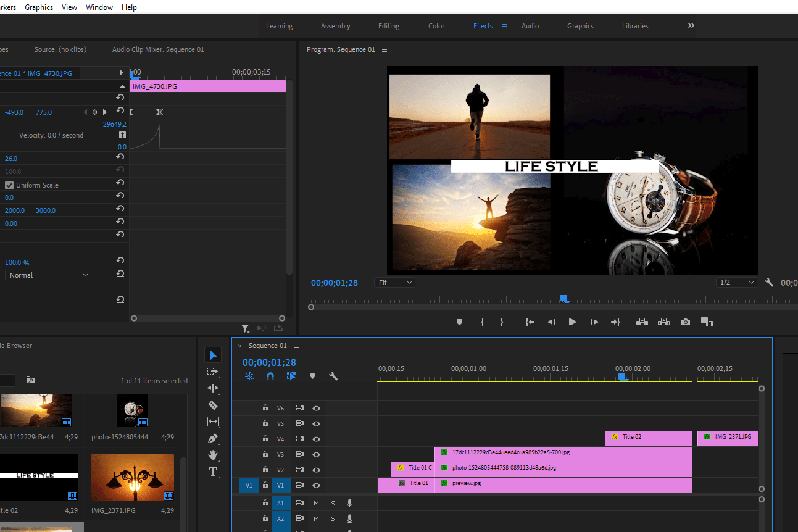Image resolution: width=798 pixels, height=532 pixels.
Task: Switch to the Color workspace tab
Action: coord(436,26)
